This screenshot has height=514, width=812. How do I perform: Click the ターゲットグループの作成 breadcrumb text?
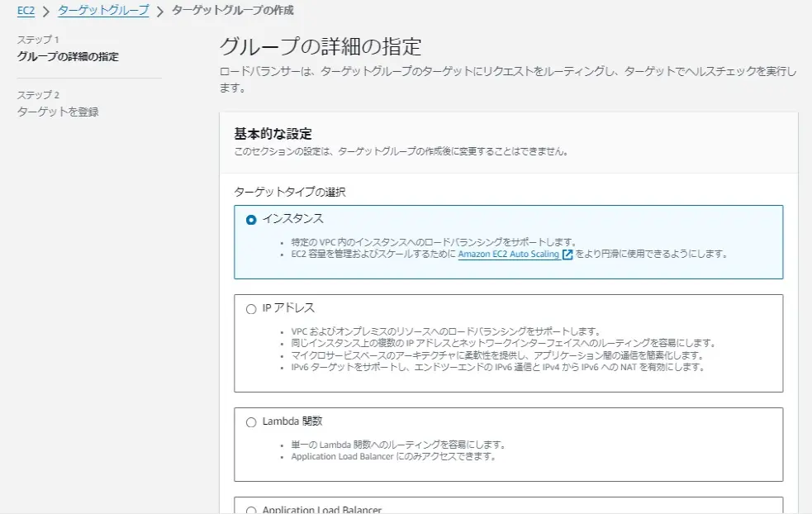pyautogui.click(x=232, y=11)
